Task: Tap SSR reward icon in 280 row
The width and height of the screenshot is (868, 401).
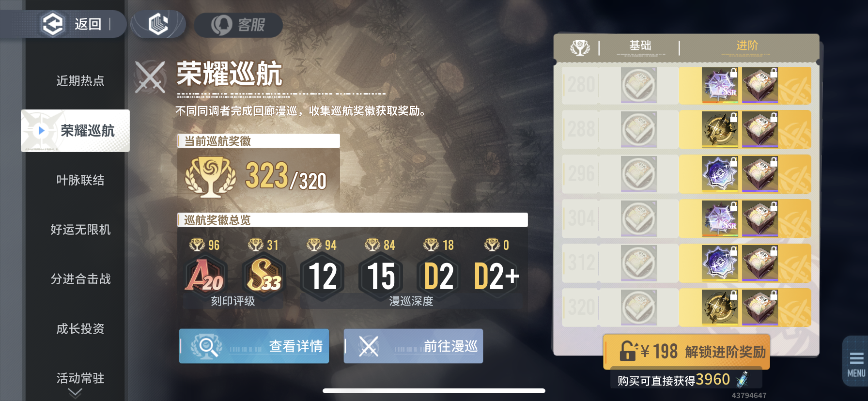Action: point(720,85)
